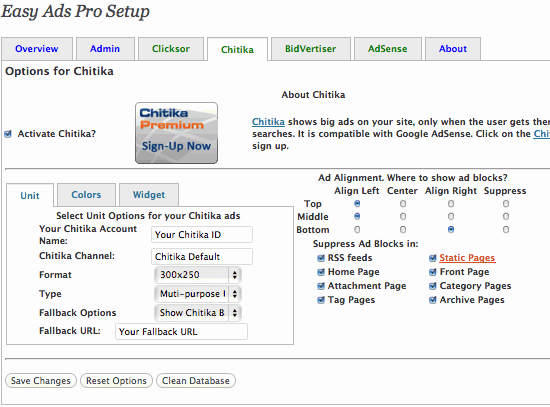Uncheck the RSS feeds suppress option

click(321, 258)
